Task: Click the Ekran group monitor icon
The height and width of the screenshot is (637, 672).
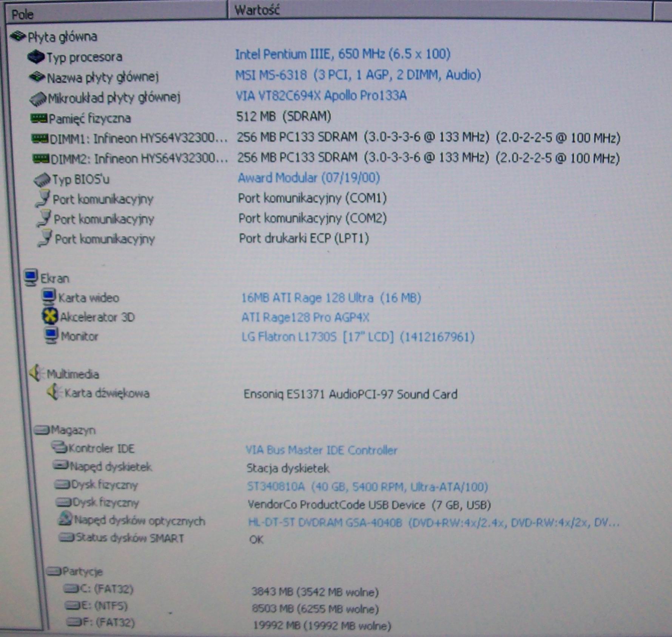Action: pos(31,278)
